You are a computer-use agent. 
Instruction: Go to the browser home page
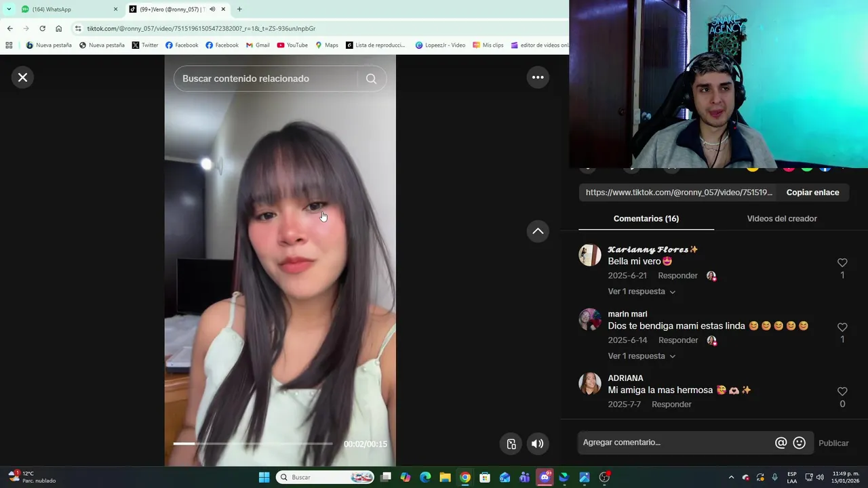(x=58, y=28)
